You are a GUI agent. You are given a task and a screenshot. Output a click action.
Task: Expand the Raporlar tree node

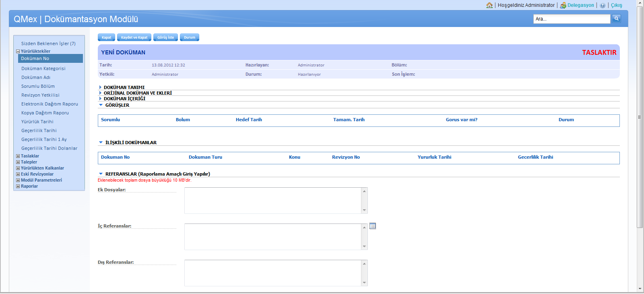[x=18, y=186]
